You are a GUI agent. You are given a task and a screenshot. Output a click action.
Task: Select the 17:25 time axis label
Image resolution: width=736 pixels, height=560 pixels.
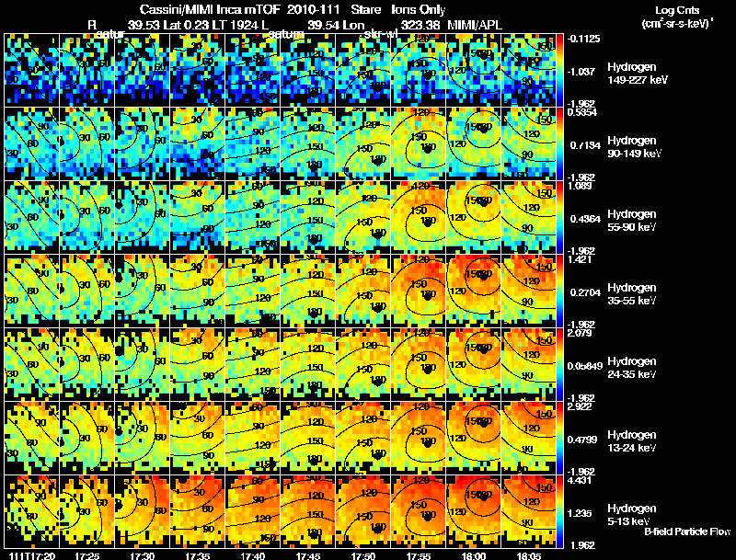coord(86,555)
